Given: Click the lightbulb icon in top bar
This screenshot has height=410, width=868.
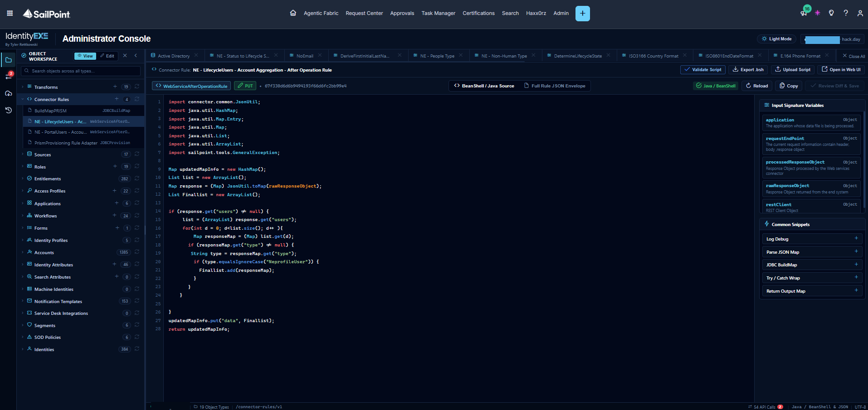Looking at the screenshot, I should point(831,13).
